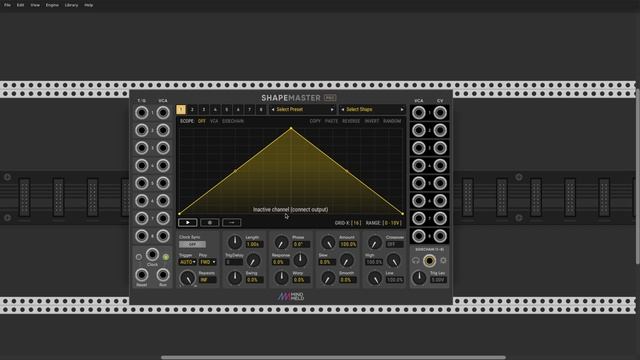Screen dimensions: 640x360
Task: Toggle the green Run LED button
Action: (166, 257)
